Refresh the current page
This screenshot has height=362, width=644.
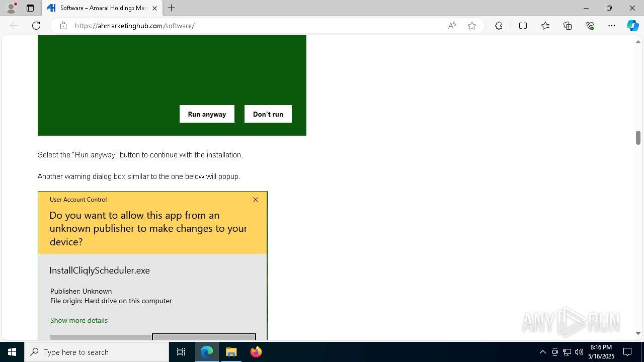click(x=36, y=26)
